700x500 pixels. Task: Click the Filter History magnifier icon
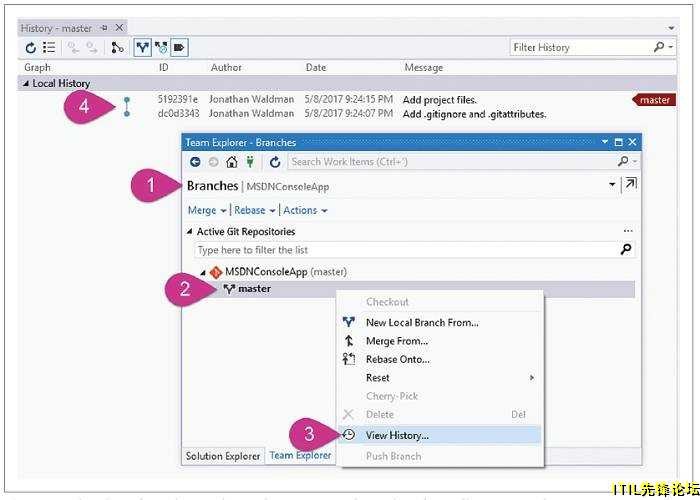click(658, 46)
